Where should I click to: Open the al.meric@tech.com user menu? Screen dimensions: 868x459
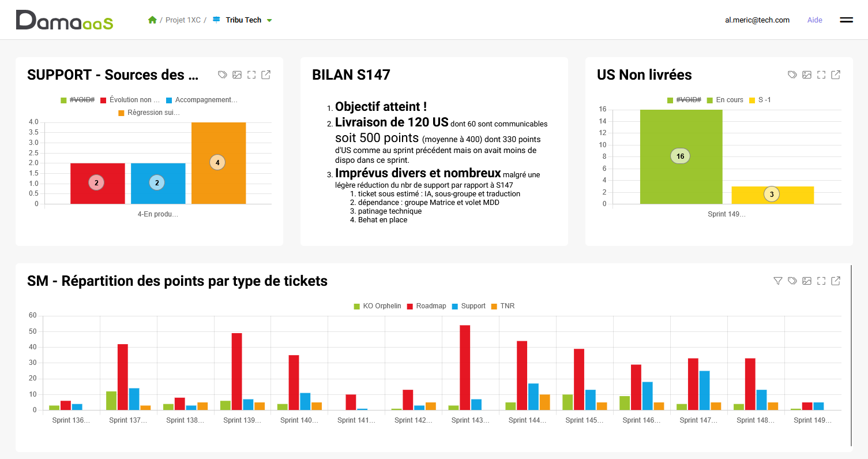tap(757, 20)
